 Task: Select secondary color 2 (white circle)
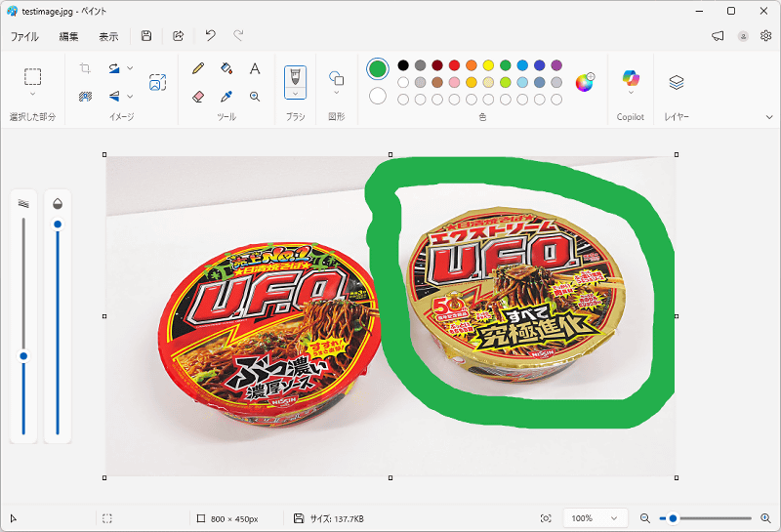click(378, 96)
